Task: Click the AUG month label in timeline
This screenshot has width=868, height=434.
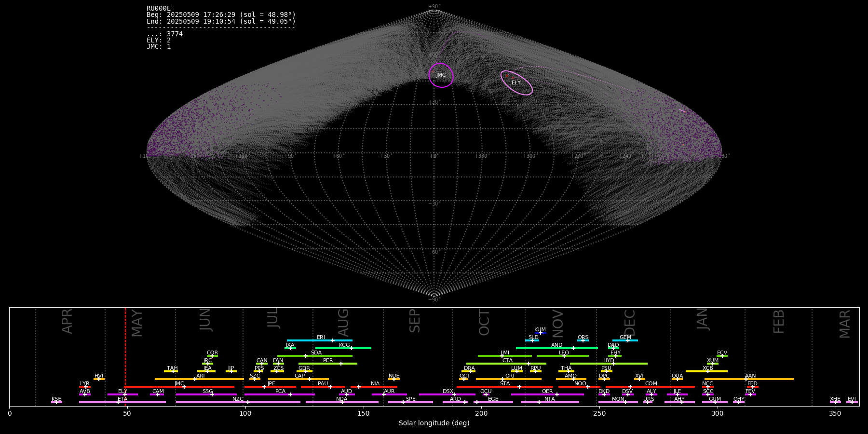Action: coord(343,323)
